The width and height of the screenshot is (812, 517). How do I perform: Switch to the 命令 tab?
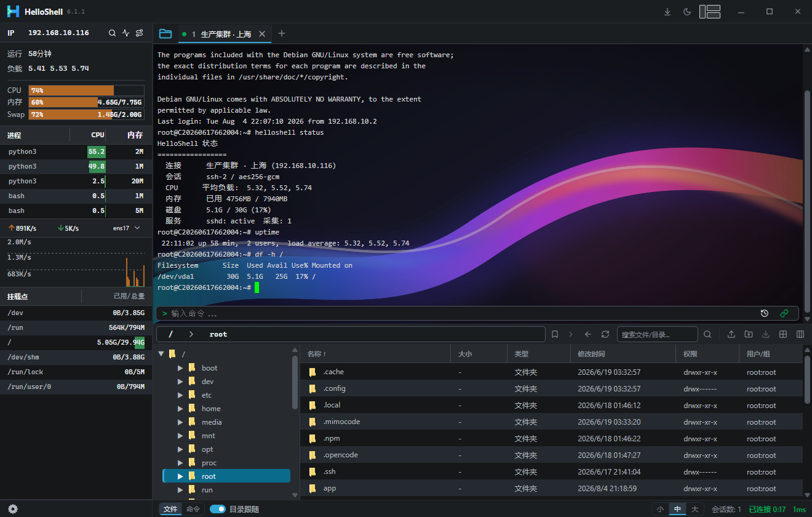(x=193, y=509)
